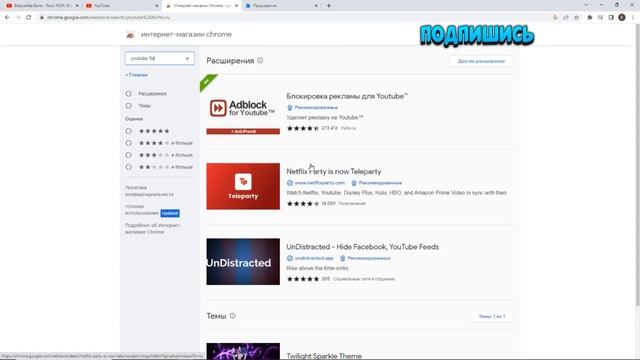Select the Расширения filter radio button

click(129, 93)
